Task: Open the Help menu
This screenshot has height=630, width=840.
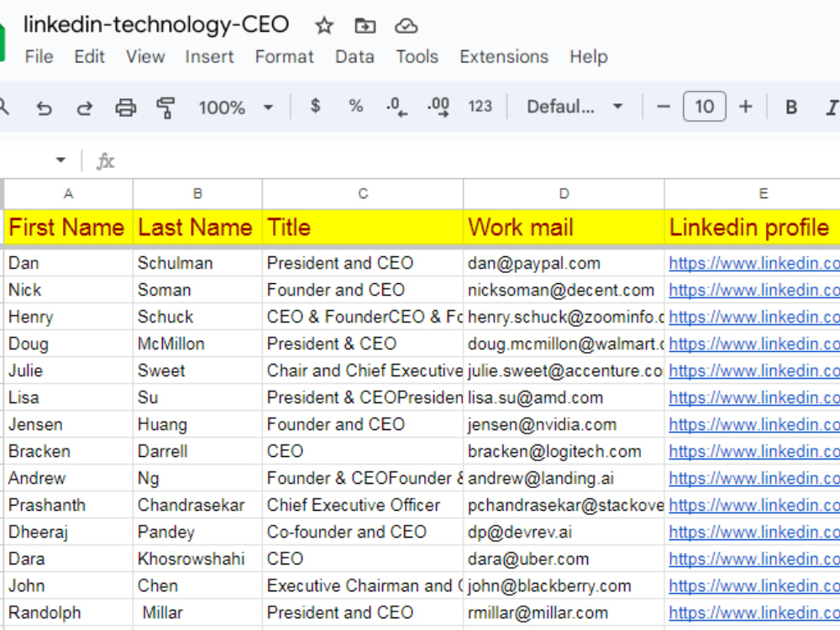Action: point(589,57)
